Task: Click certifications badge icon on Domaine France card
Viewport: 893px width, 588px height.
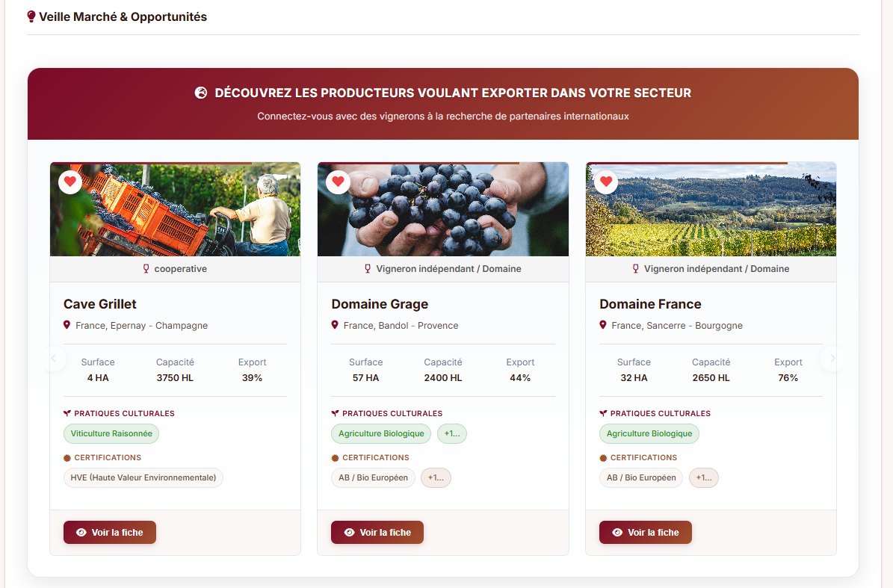Action: click(603, 457)
